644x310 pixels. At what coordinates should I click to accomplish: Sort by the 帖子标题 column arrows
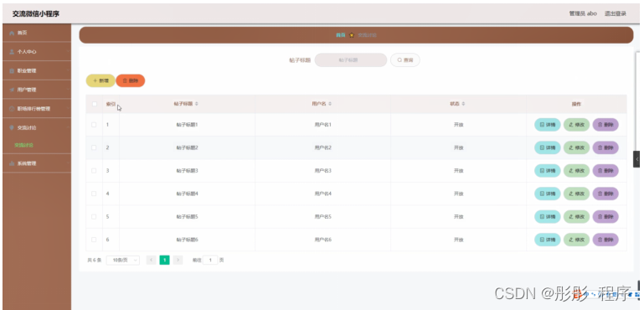coord(196,104)
